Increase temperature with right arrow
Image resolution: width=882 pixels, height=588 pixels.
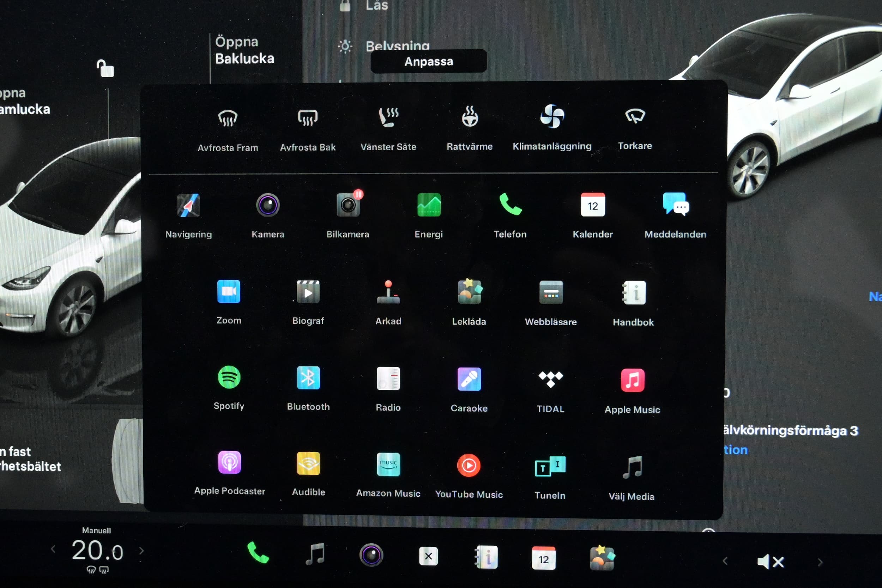tap(141, 551)
